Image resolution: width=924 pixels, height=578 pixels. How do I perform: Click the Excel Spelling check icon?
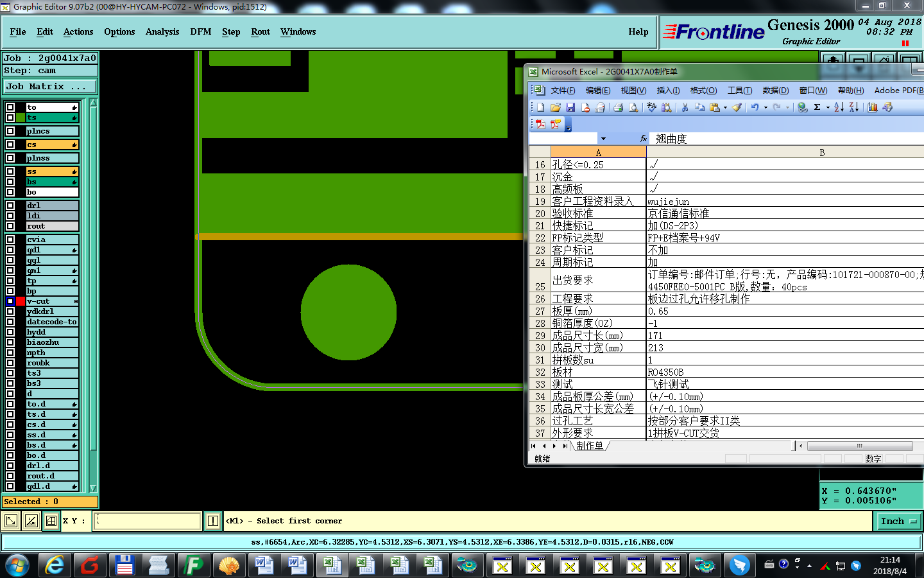click(651, 107)
